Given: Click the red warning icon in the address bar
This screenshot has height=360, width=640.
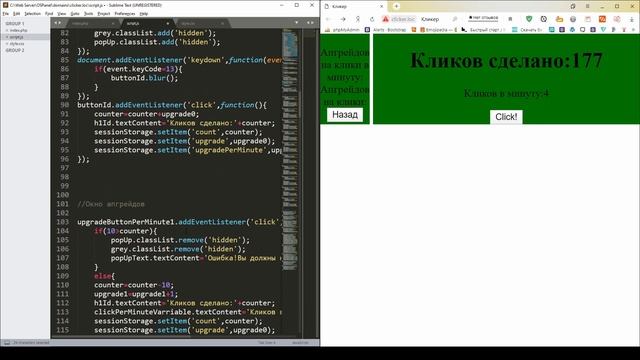Looking at the screenshot, I should coord(385,19).
